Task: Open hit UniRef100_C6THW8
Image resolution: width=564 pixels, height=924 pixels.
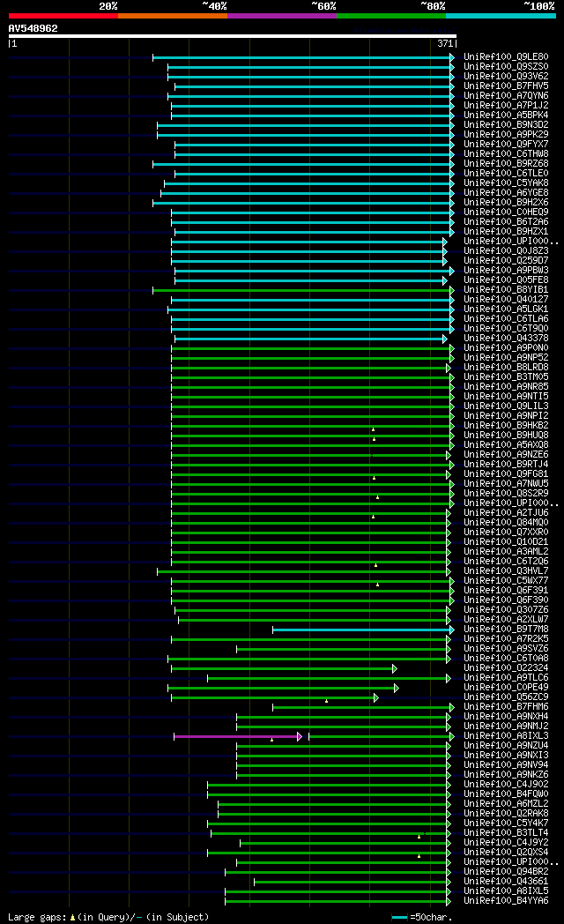Action: click(506, 153)
